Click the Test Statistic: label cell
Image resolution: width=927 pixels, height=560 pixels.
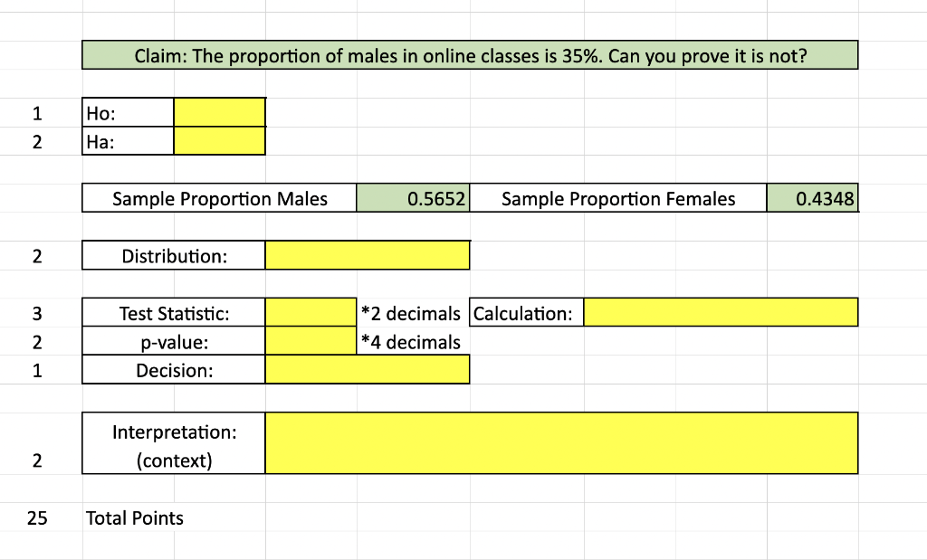(174, 312)
